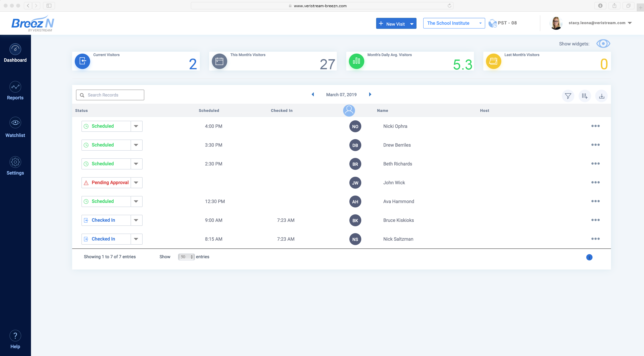The height and width of the screenshot is (356, 644).
Task: Open The School Institute location selector
Action: [454, 23]
